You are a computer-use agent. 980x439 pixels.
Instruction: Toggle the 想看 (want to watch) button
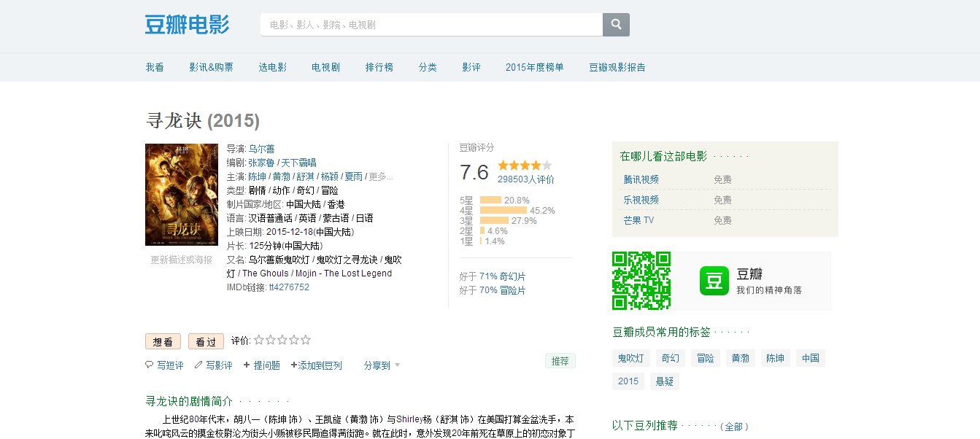(163, 341)
